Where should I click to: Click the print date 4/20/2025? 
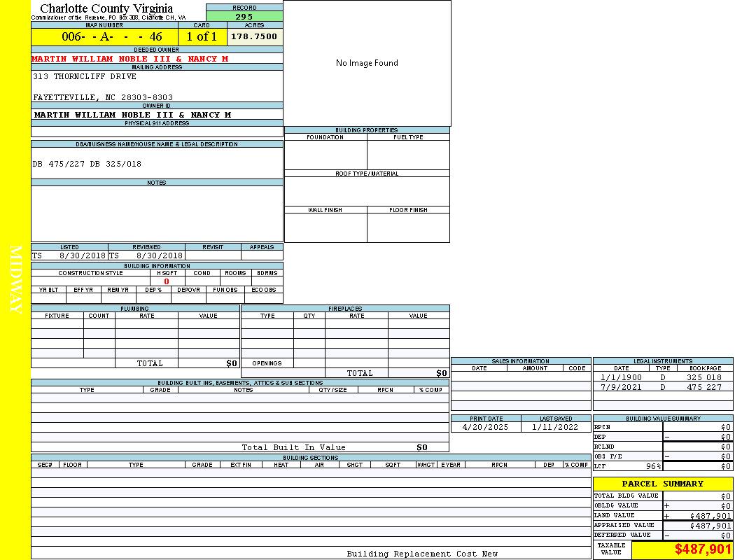pos(485,427)
